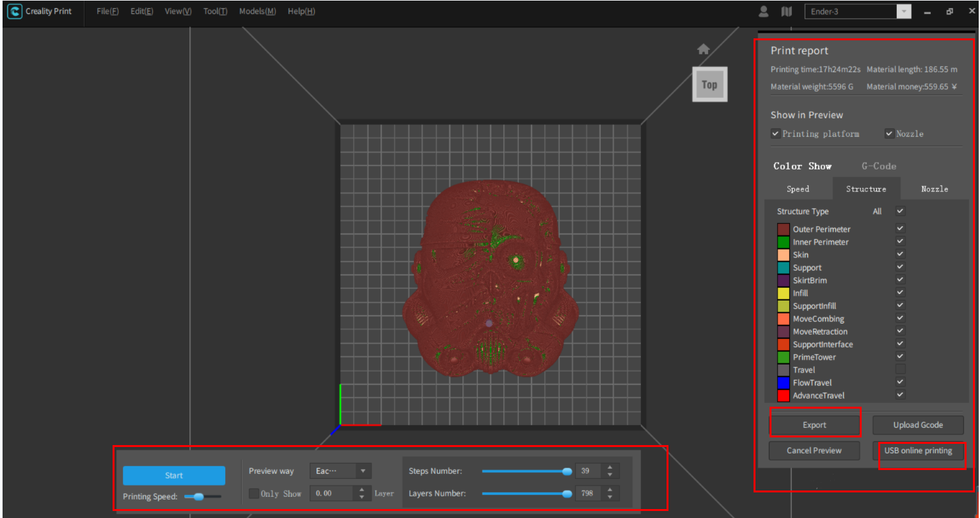Click the map icon beside the account icon
Screen dimensions: 980x518
click(x=786, y=12)
